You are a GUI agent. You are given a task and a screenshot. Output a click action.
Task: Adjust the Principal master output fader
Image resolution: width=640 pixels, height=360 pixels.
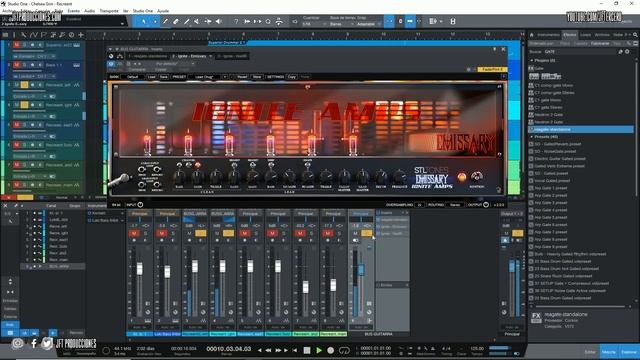pyautogui.click(x=512, y=266)
